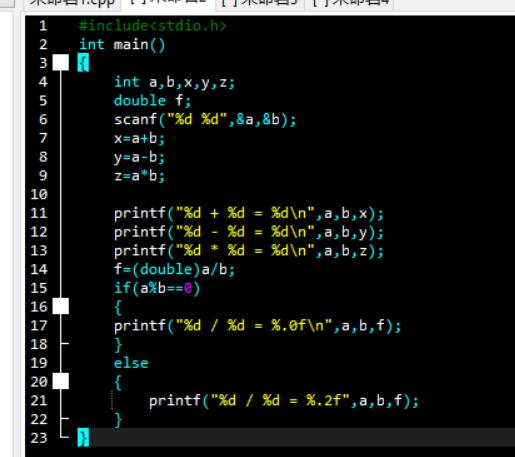This screenshot has width=515, height=457.
Task: Click the 'z=a*b;' statement
Action: pos(139,176)
